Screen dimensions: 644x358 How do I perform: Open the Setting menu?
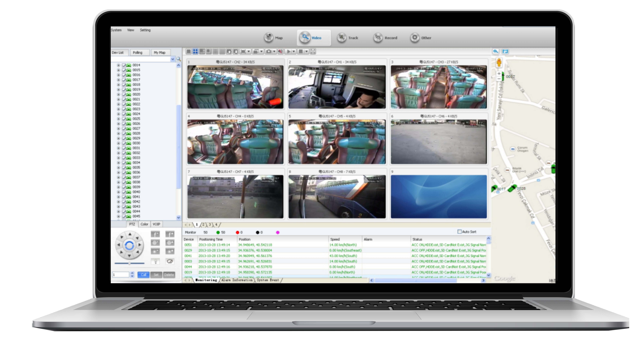point(145,30)
